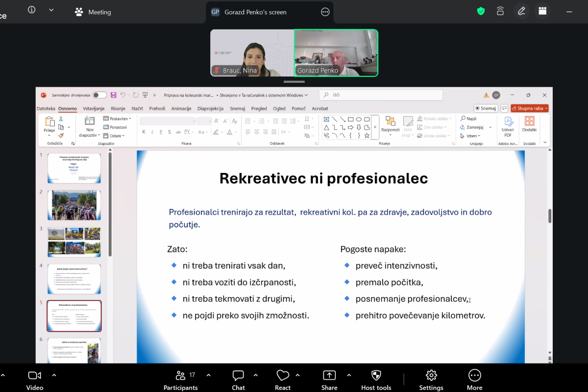The width and height of the screenshot is (588, 392).
Task: Select the triangle shape in shapes gallery
Action: pos(326,127)
